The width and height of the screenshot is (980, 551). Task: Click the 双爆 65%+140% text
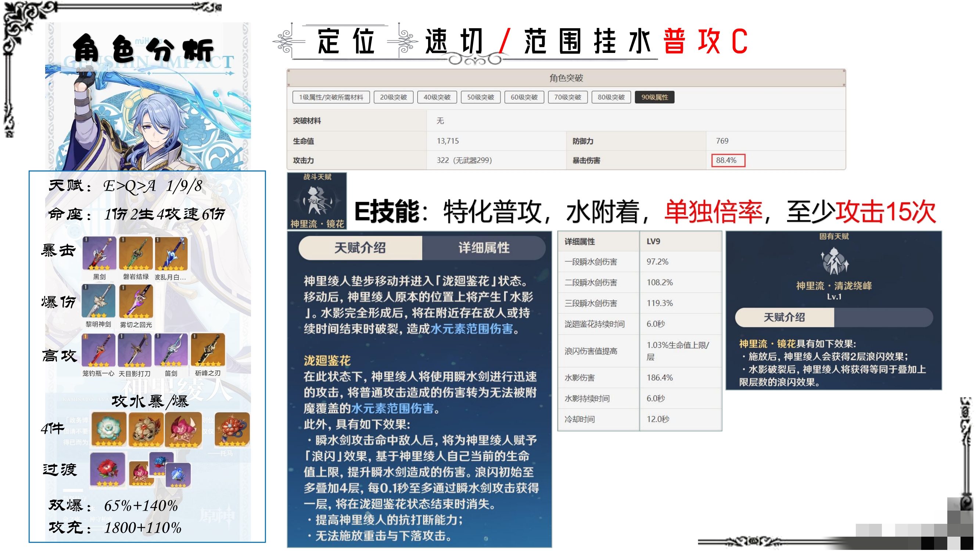(114, 506)
